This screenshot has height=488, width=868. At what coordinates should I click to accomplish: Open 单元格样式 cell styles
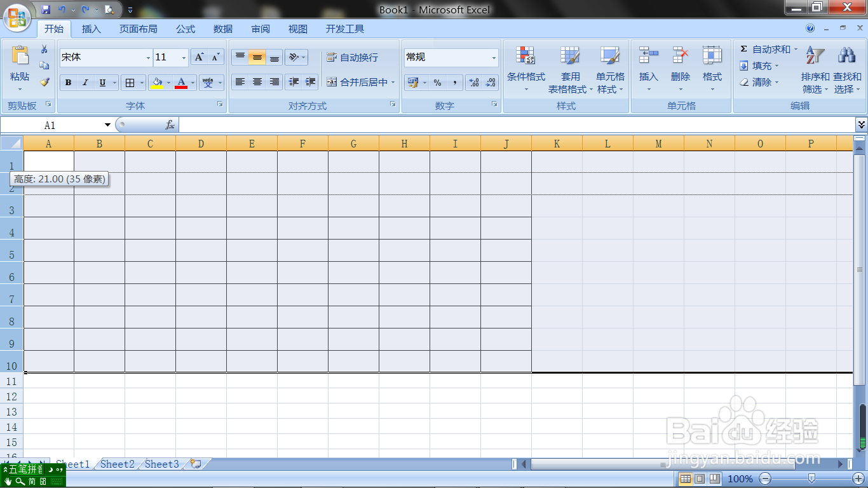pyautogui.click(x=610, y=70)
